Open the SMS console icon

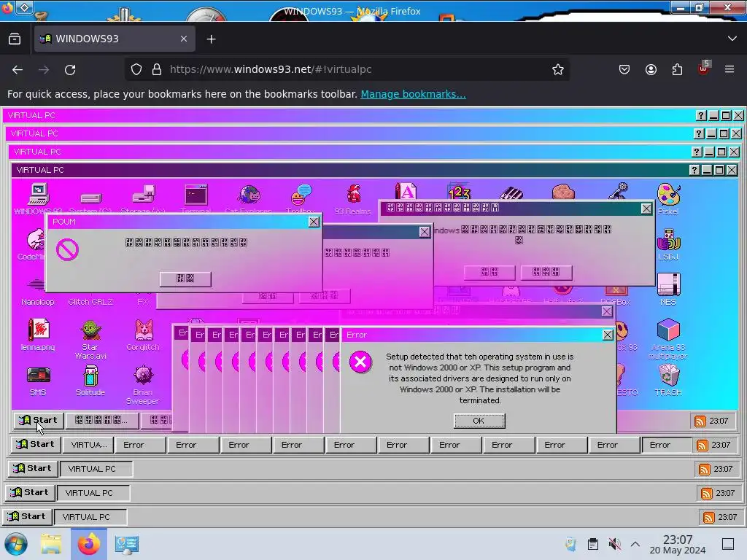pyautogui.click(x=38, y=381)
